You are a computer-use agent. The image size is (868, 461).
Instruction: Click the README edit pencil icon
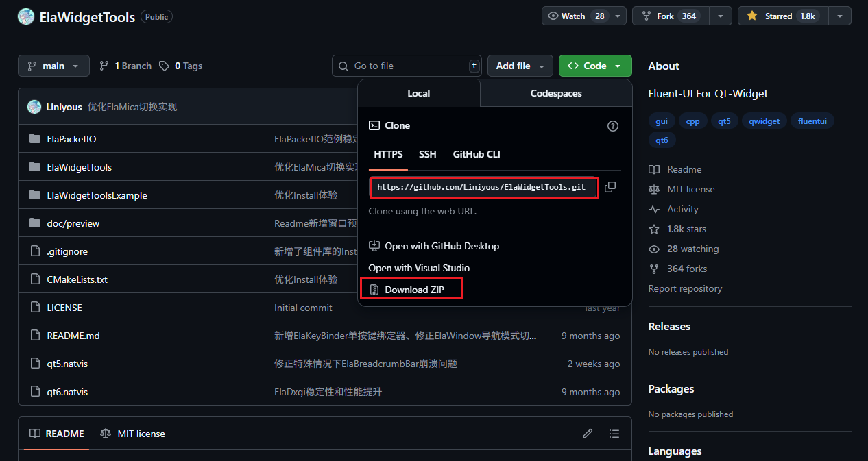pos(588,434)
